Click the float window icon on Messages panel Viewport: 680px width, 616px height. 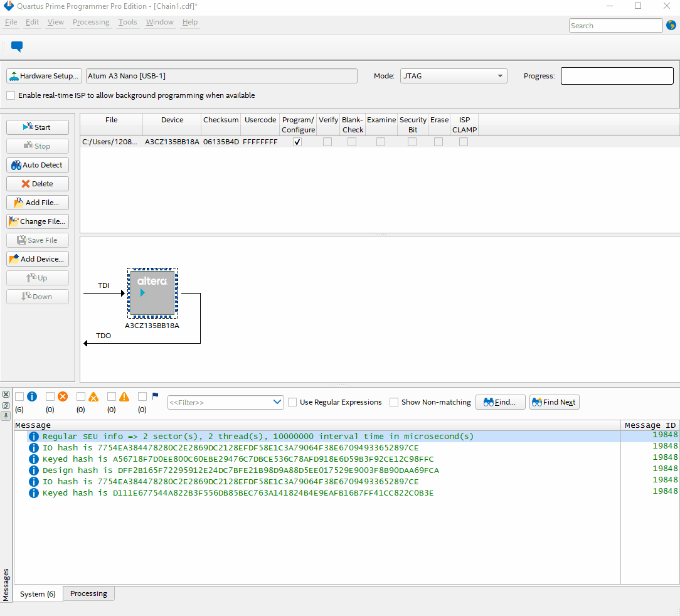6,405
